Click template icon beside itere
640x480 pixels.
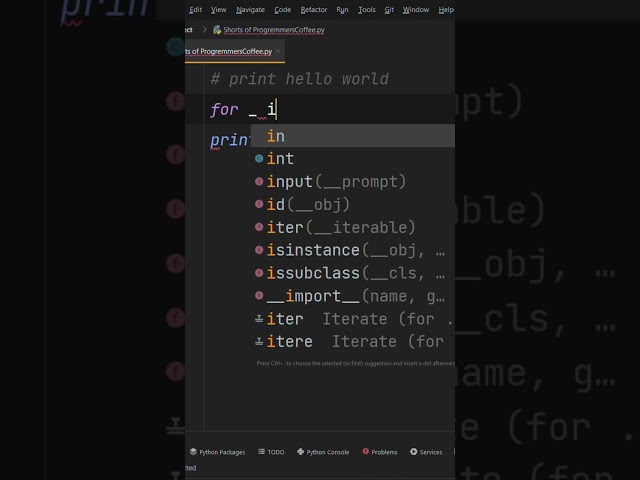click(259, 342)
